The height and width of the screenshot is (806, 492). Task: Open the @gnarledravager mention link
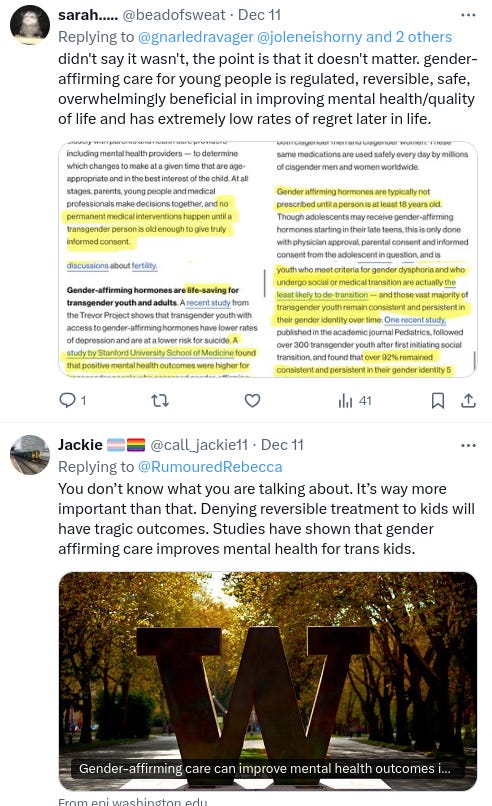tap(195, 37)
